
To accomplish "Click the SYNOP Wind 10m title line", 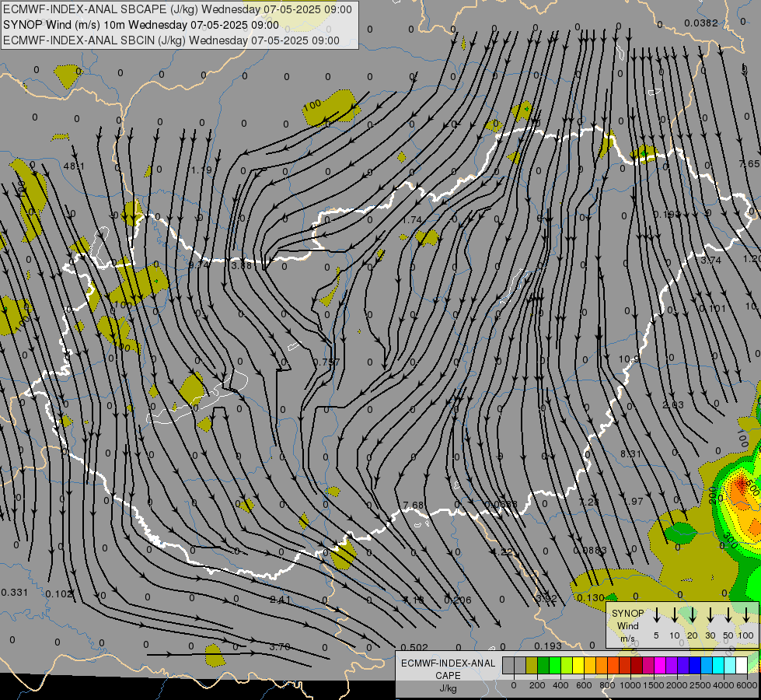I will [x=141, y=25].
